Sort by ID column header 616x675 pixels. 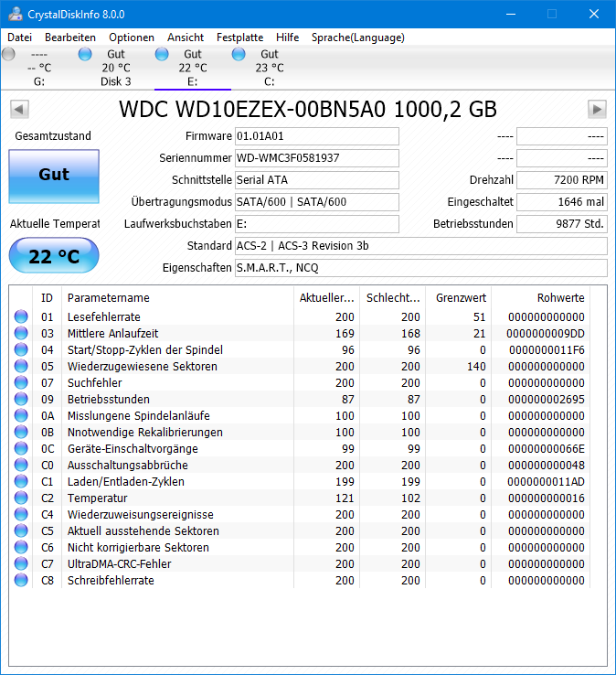[x=47, y=298]
